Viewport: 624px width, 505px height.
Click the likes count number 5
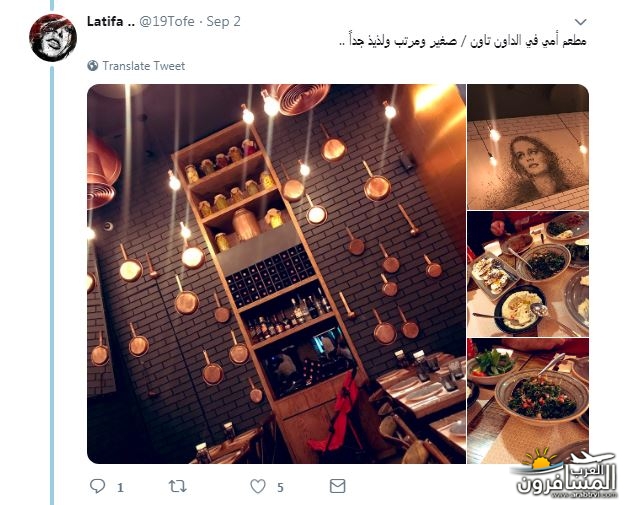(x=280, y=487)
